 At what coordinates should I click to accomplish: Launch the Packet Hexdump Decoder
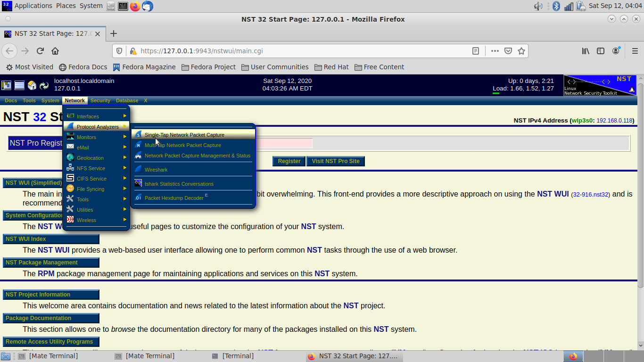pos(173,198)
